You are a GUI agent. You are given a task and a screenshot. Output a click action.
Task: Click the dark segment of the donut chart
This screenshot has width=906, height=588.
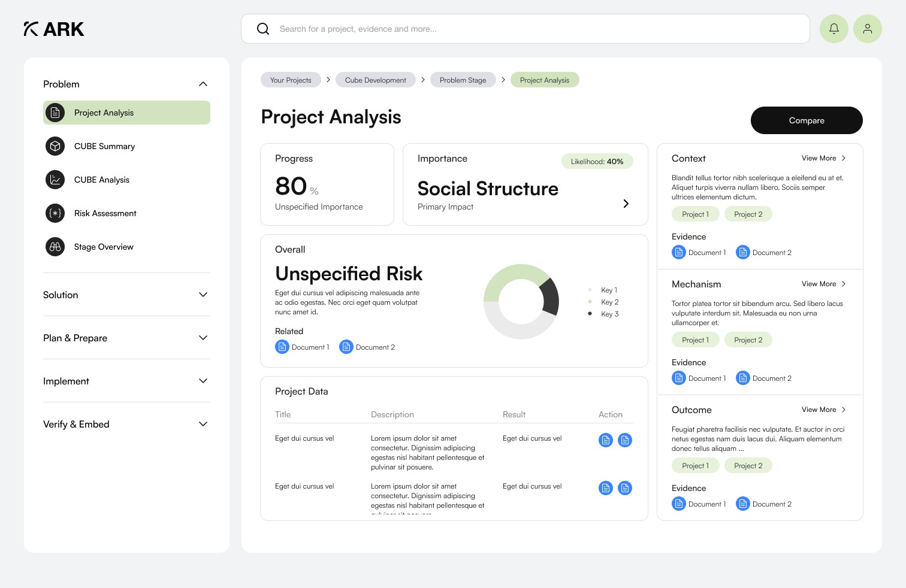click(x=550, y=297)
